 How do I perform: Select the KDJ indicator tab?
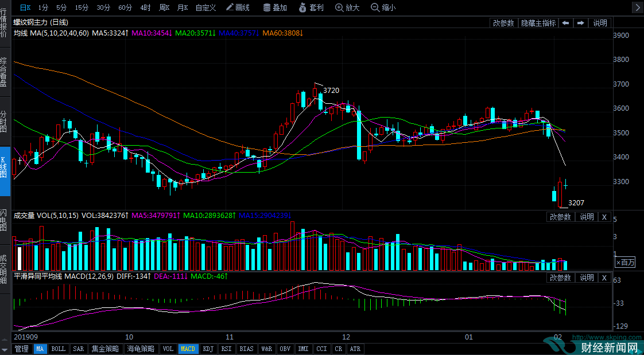(209, 349)
